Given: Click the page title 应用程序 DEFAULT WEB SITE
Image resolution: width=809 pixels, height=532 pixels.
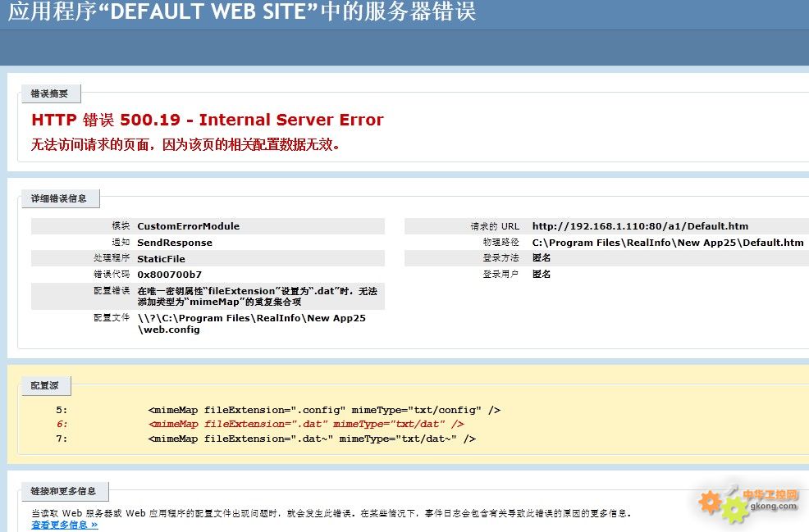Looking at the screenshot, I should click(241, 12).
